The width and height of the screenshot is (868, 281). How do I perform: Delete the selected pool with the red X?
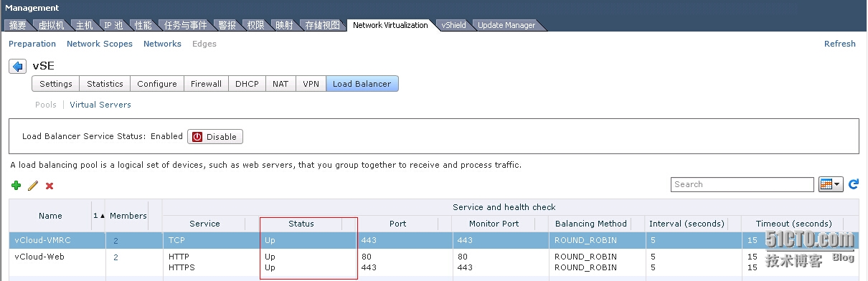tap(49, 186)
